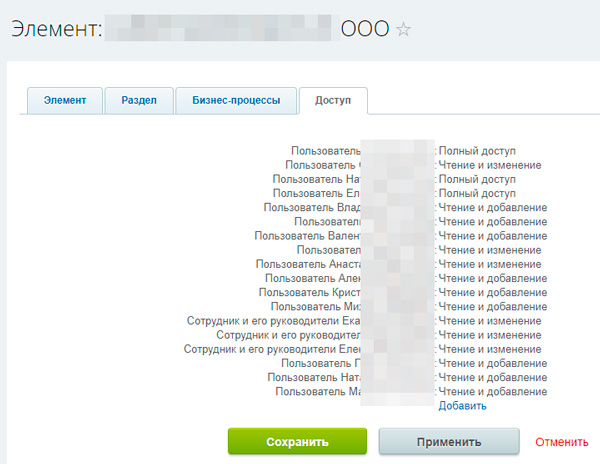Add element to favorites with star icon
The image size is (600, 464).
(x=404, y=30)
